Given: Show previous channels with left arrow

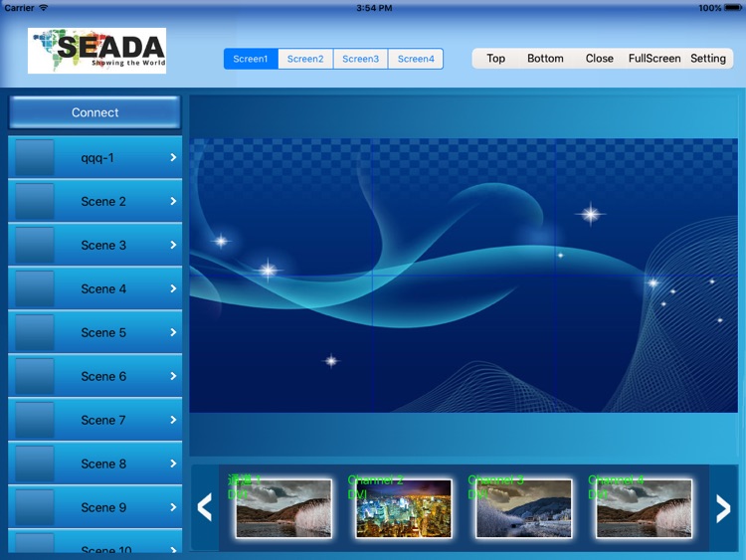Looking at the screenshot, I should 205,507.
